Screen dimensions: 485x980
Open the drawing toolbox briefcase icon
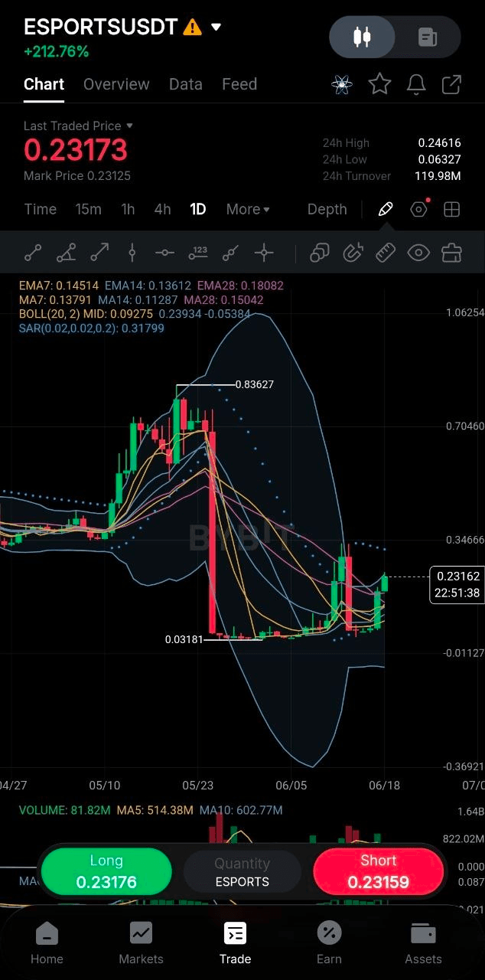(x=452, y=253)
